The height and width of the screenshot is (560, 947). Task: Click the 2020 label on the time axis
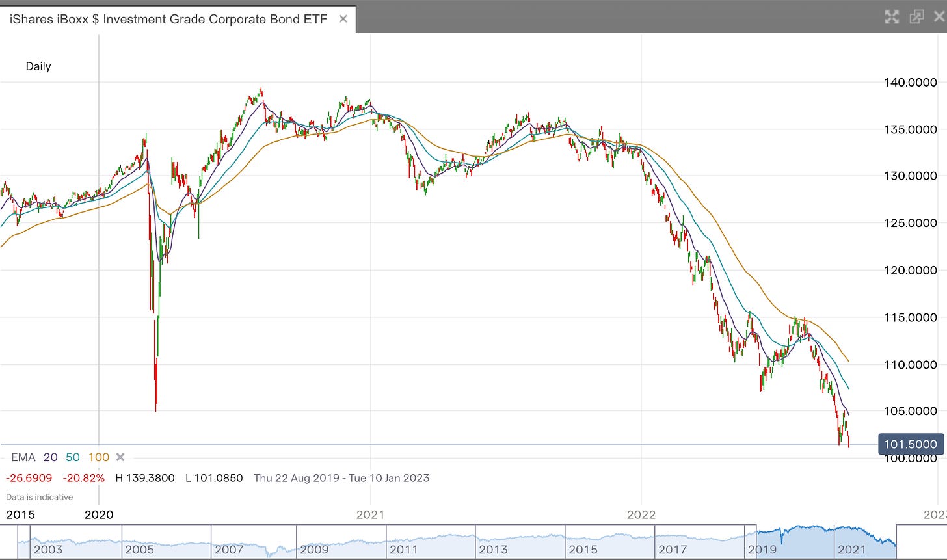coord(99,514)
